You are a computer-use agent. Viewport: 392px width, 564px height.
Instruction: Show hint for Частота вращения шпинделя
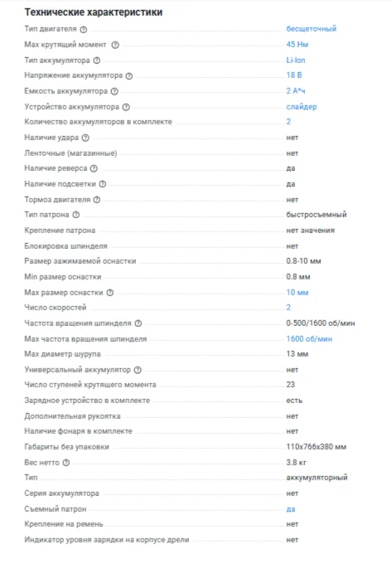[x=138, y=323]
